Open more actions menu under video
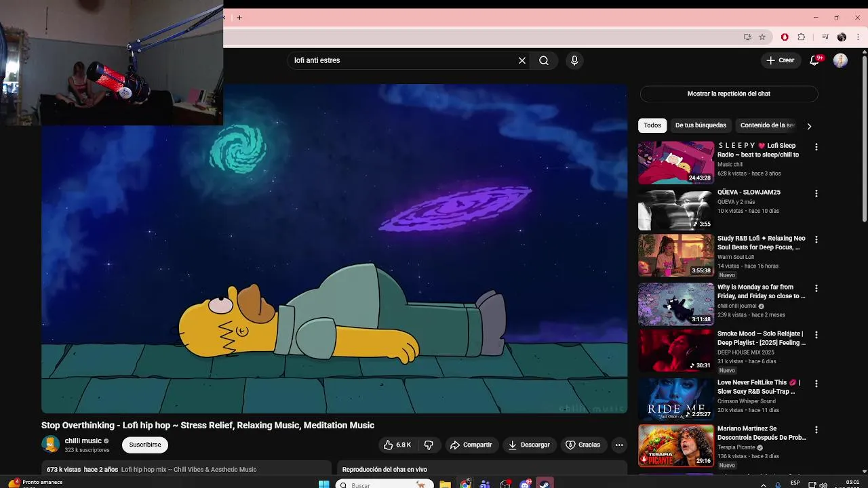The width and height of the screenshot is (868, 488). pyautogui.click(x=619, y=445)
